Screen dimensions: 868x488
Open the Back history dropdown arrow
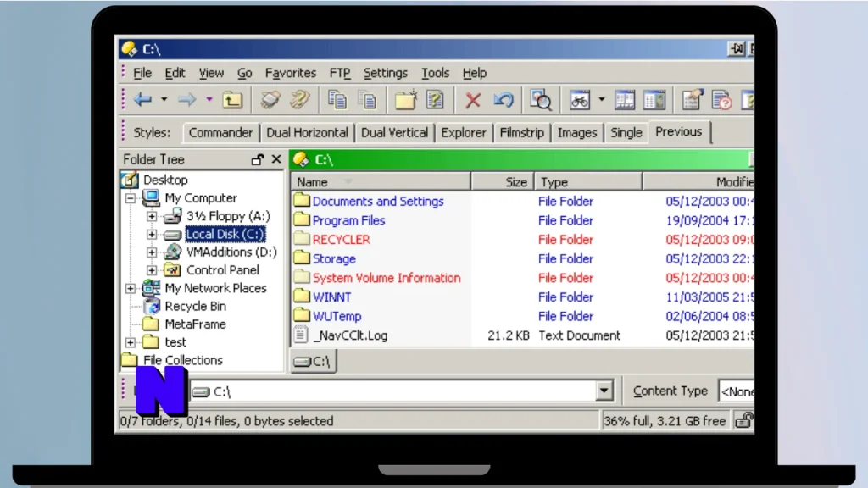pyautogui.click(x=164, y=100)
